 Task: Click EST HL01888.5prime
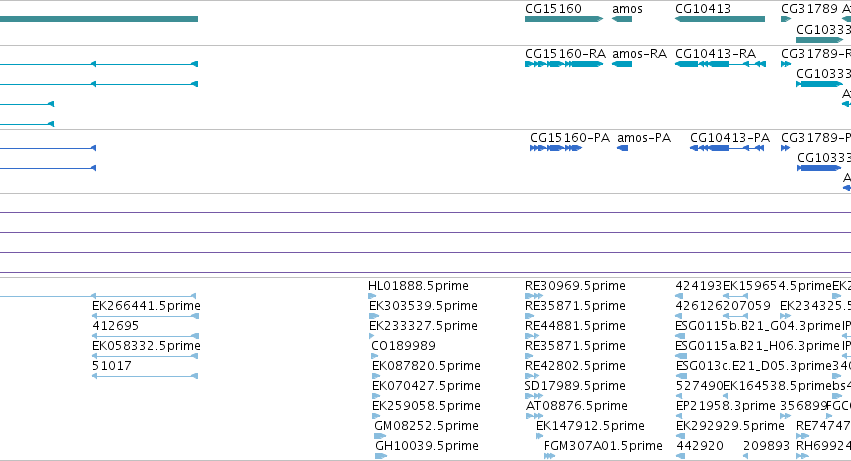(418, 286)
